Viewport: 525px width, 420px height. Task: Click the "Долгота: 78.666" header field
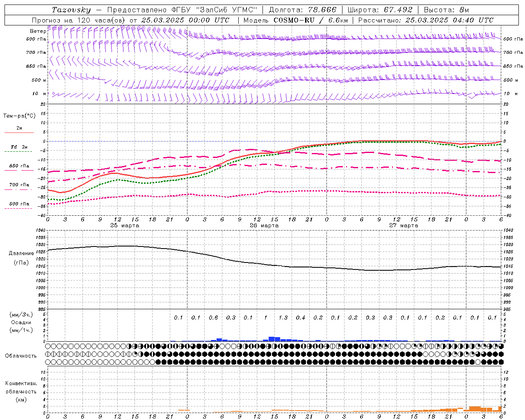click(302, 10)
